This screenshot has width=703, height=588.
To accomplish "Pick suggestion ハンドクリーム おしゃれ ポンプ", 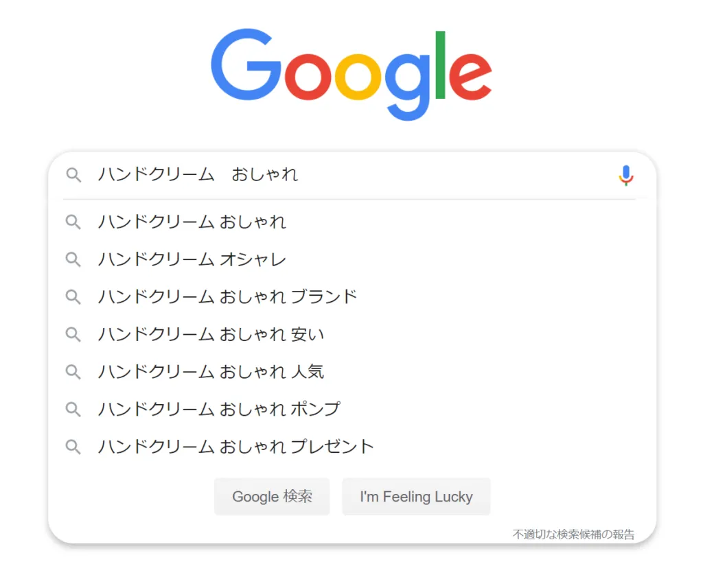I will coord(219,409).
